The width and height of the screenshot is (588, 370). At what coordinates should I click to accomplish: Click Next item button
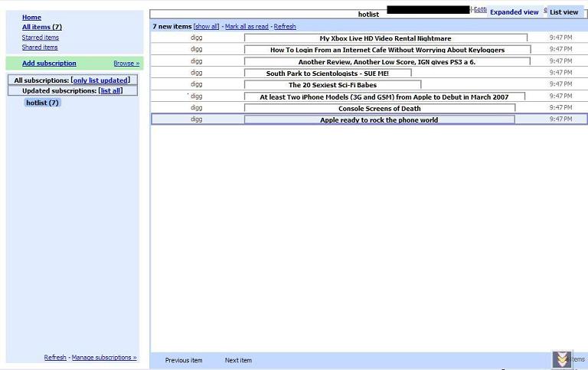pyautogui.click(x=239, y=360)
